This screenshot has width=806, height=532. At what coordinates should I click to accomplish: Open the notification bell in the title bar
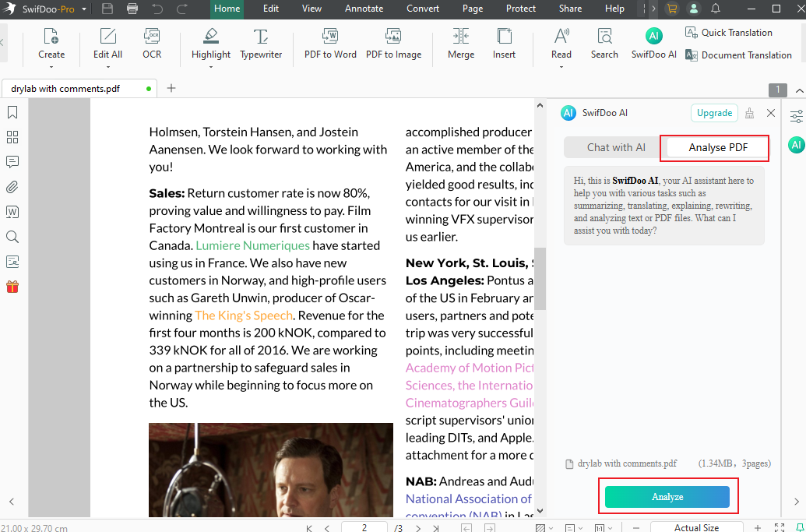pyautogui.click(x=716, y=9)
